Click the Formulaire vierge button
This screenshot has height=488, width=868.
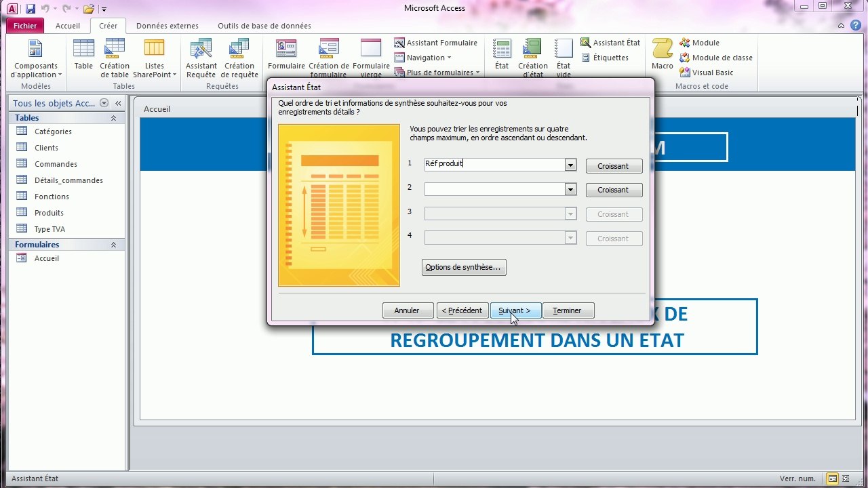click(371, 59)
